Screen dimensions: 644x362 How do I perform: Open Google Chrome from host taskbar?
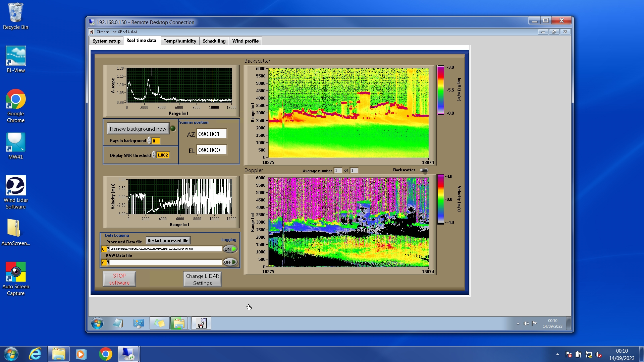pyautogui.click(x=105, y=354)
